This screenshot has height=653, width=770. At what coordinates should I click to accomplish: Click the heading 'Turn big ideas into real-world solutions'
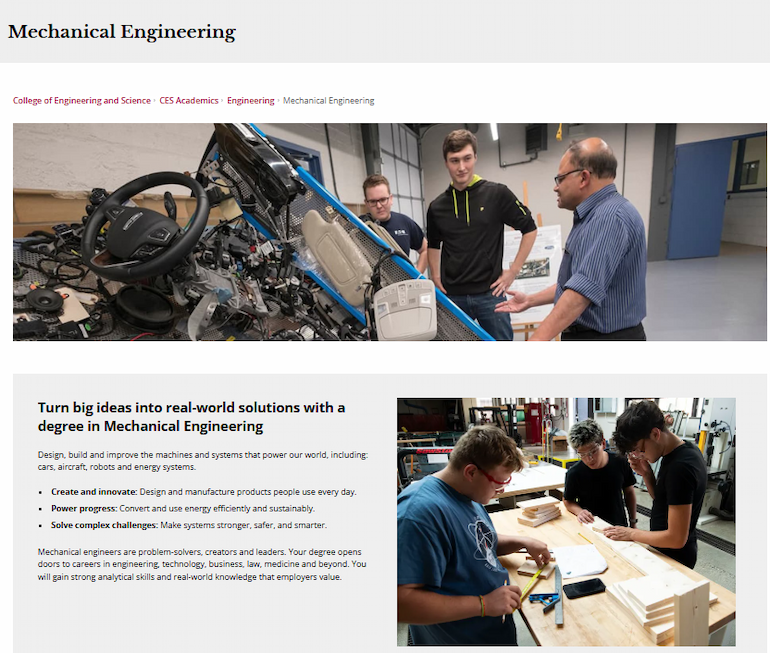click(192, 416)
